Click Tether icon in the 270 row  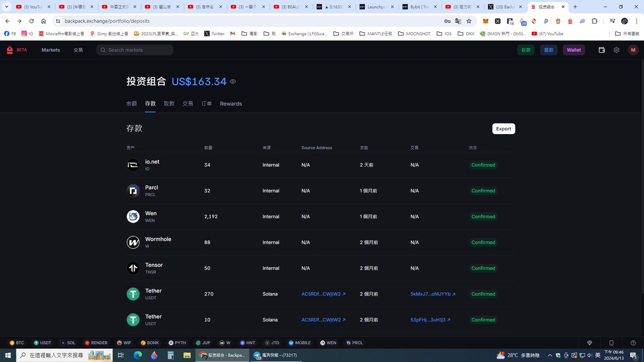point(133,294)
